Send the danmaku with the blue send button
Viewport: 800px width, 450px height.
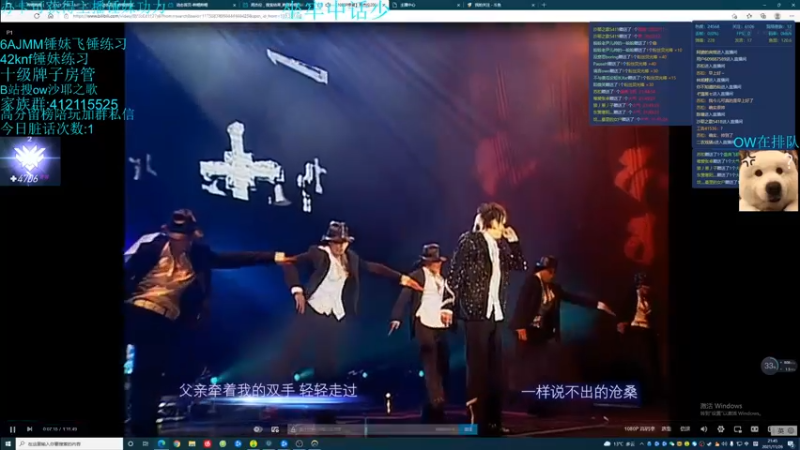[468, 430]
